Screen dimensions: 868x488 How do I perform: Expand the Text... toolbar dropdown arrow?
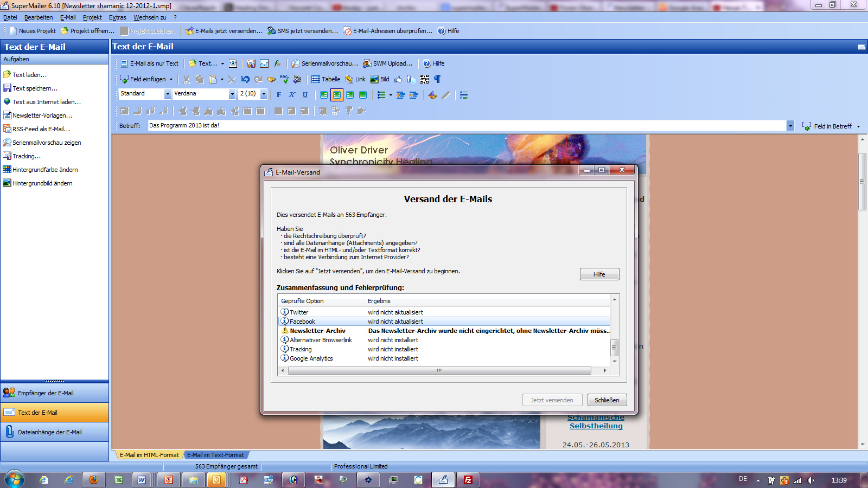pos(222,64)
